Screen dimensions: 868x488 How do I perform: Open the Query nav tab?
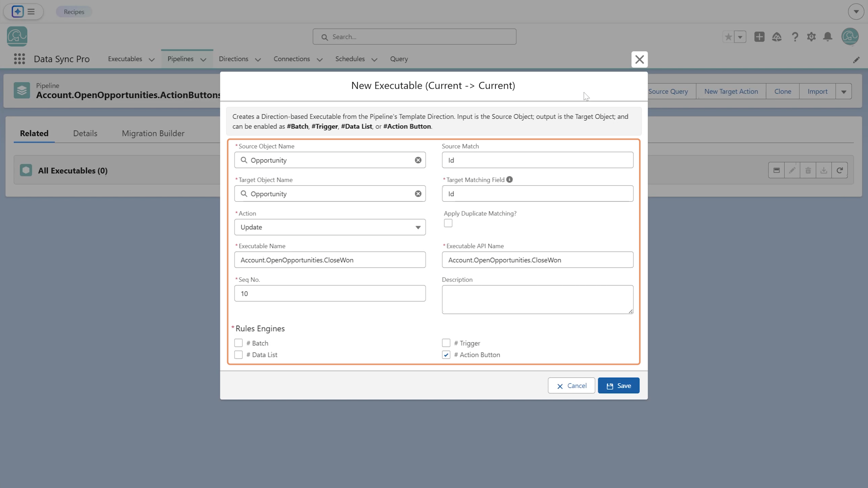399,59
